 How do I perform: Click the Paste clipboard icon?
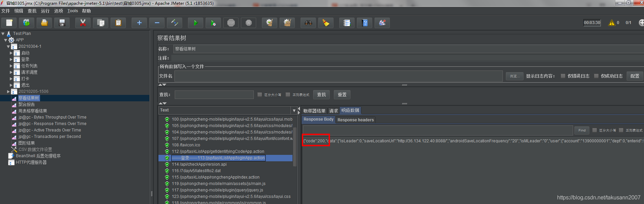click(x=118, y=23)
